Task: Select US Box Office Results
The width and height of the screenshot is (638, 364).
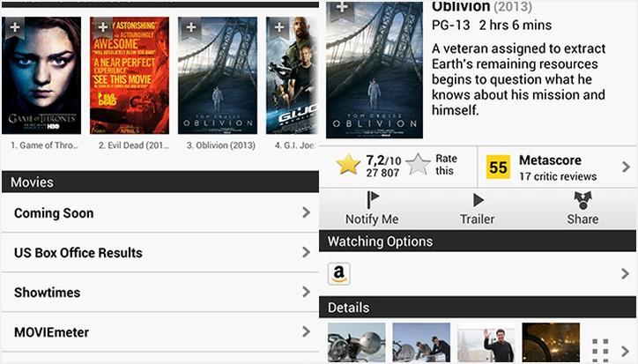Action: tap(160, 252)
